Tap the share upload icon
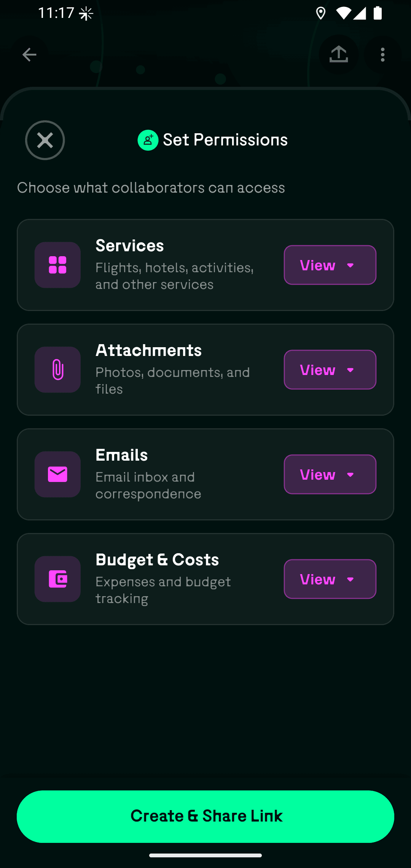This screenshot has height=868, width=411. tap(338, 54)
